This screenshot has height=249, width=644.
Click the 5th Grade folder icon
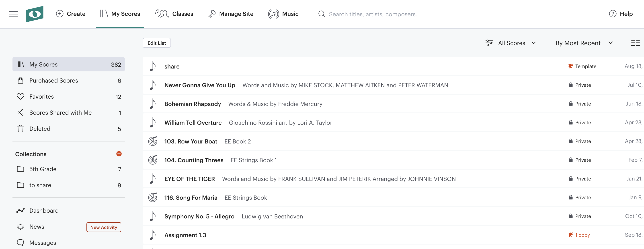click(21, 169)
